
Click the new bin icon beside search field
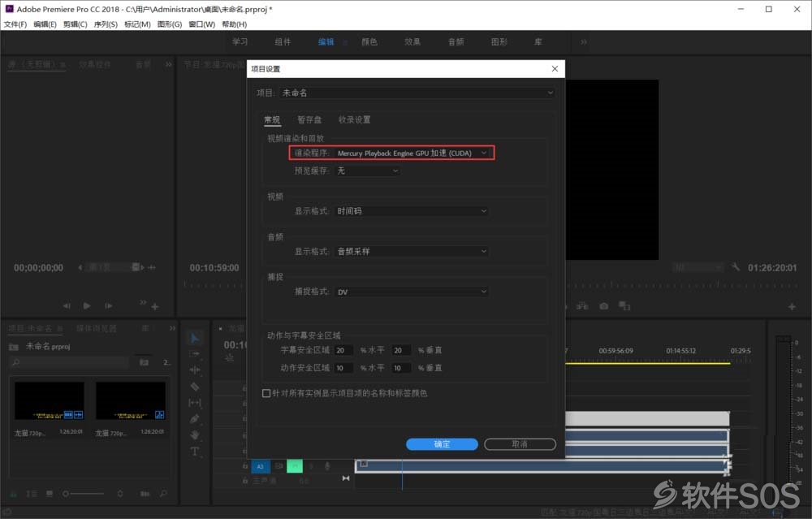[x=144, y=362]
